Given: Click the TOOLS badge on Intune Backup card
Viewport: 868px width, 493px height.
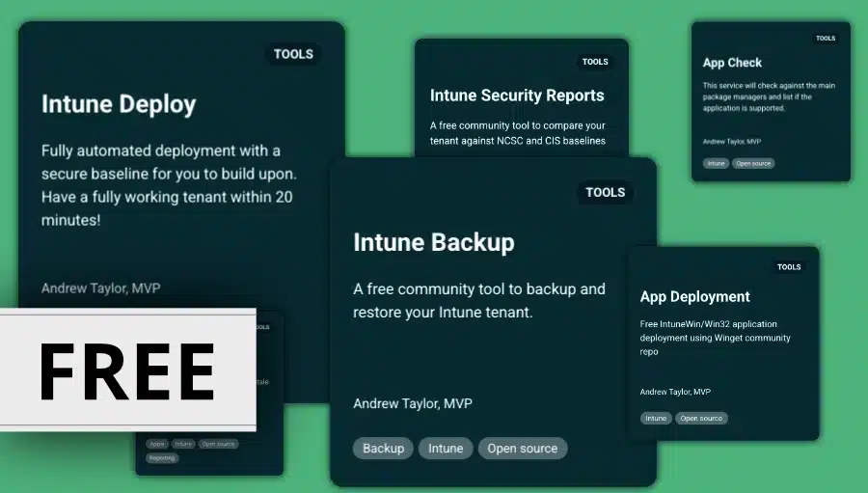Looking at the screenshot, I should (606, 192).
